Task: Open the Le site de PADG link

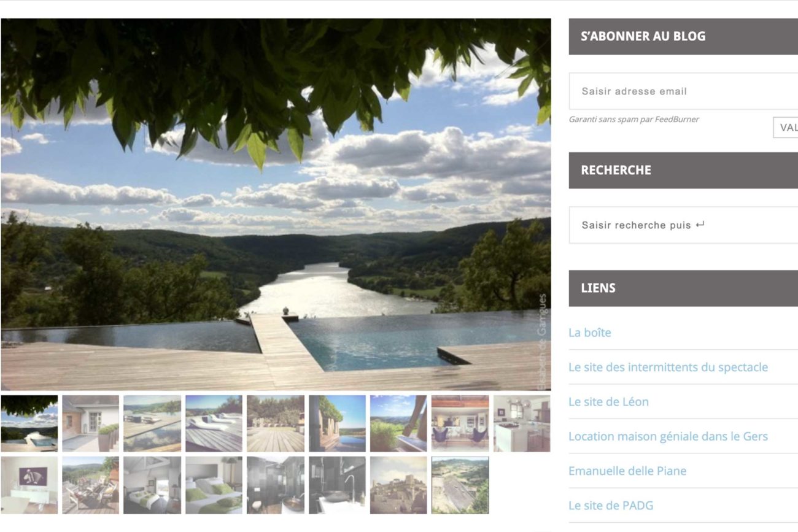Action: click(611, 506)
